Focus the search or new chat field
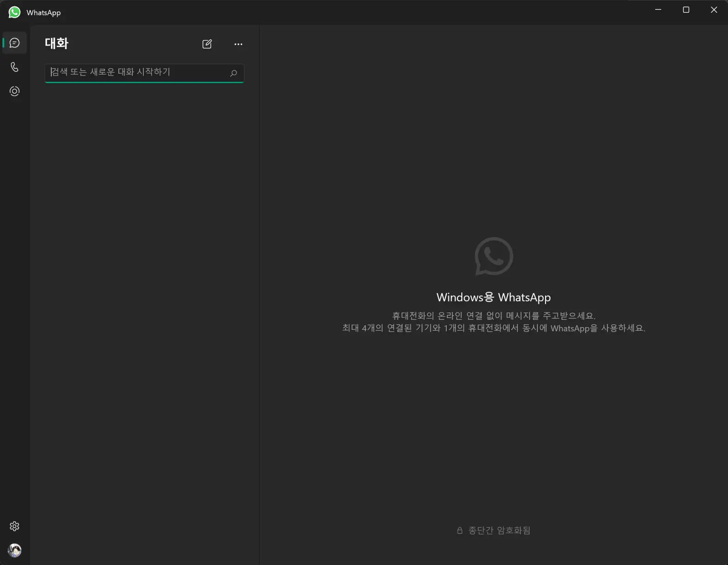 point(144,73)
